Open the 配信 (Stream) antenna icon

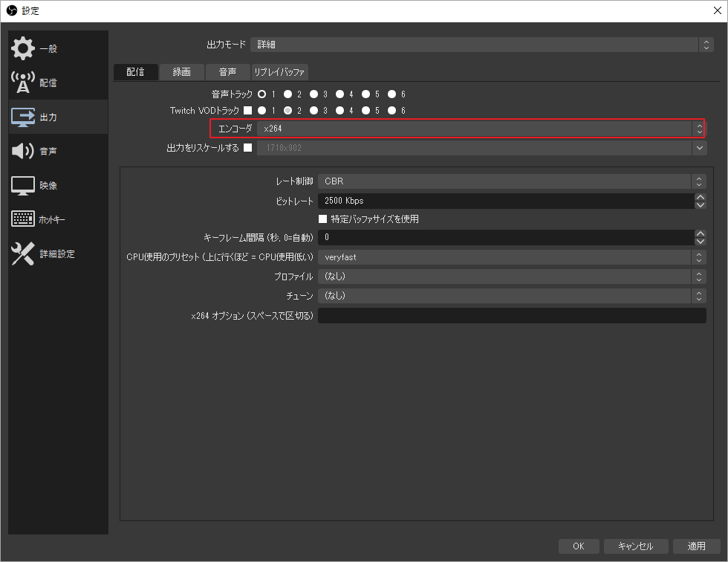(x=23, y=83)
